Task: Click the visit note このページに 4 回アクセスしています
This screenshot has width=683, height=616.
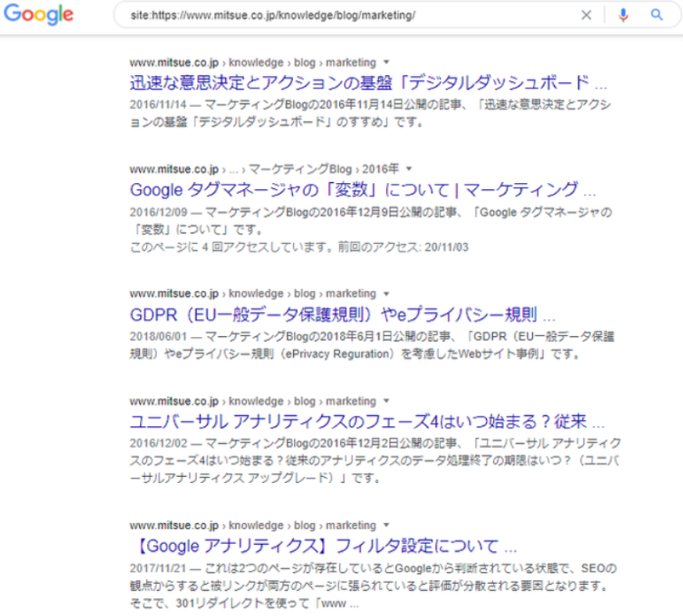Action: (x=299, y=248)
